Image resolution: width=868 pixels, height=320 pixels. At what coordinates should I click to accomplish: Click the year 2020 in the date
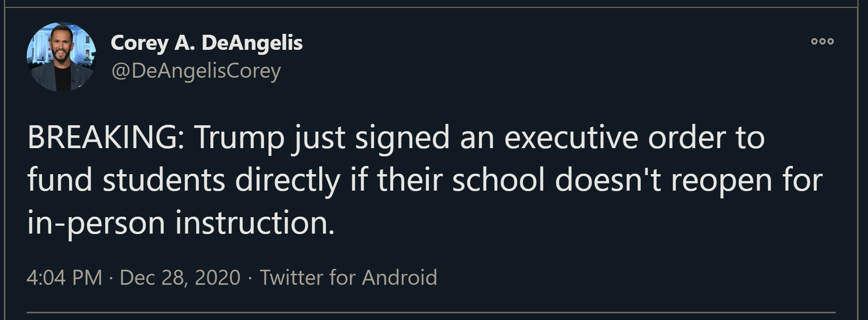pyautogui.click(x=217, y=277)
